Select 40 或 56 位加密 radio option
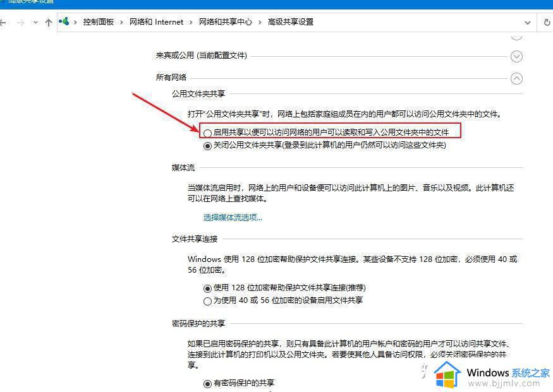553x392 pixels. (x=207, y=301)
